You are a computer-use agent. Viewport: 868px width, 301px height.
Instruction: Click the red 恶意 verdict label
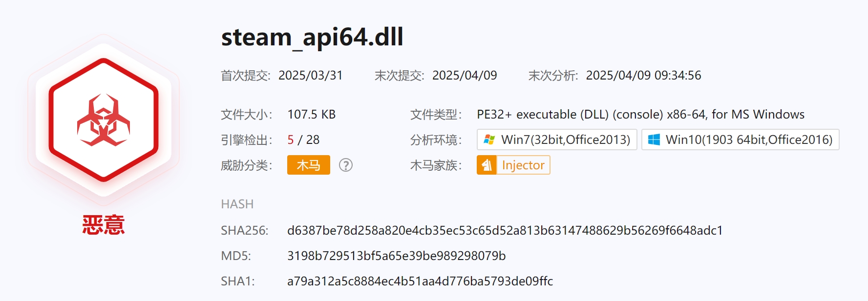(104, 225)
